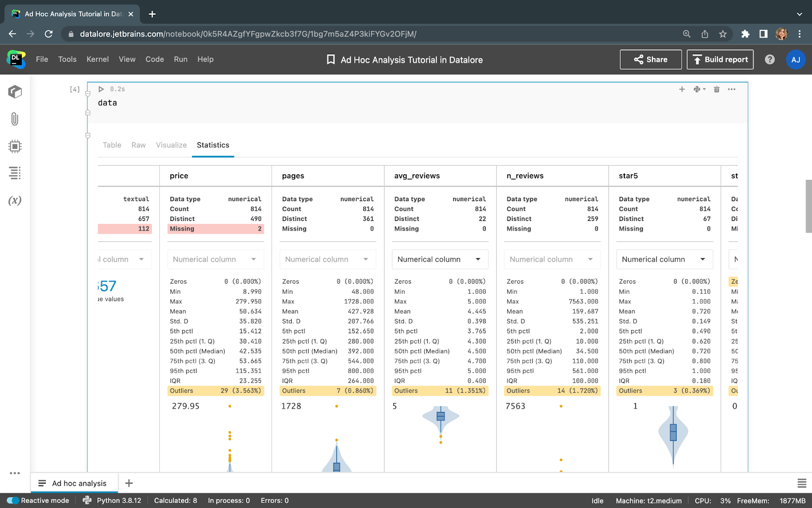Open the View menu
Viewport: 812px width, 508px height.
click(x=127, y=59)
